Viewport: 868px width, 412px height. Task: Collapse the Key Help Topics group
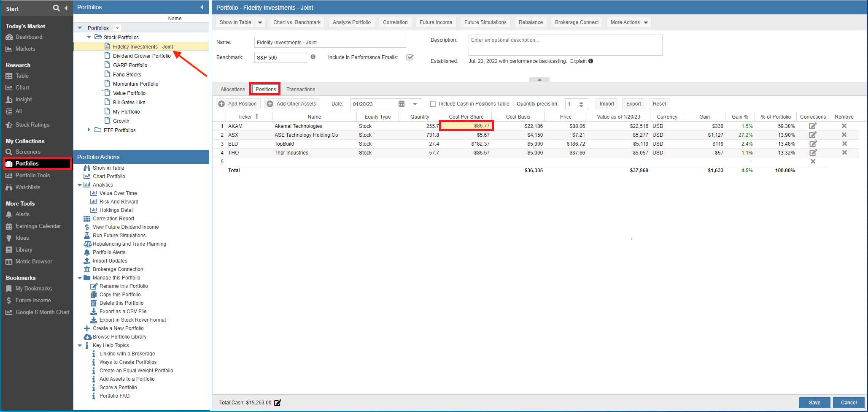[x=80, y=345]
